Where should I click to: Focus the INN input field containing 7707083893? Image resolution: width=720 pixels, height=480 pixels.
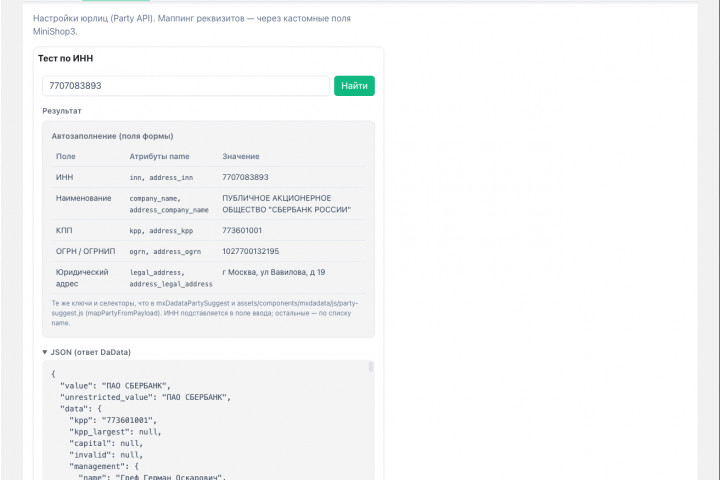coord(185,86)
